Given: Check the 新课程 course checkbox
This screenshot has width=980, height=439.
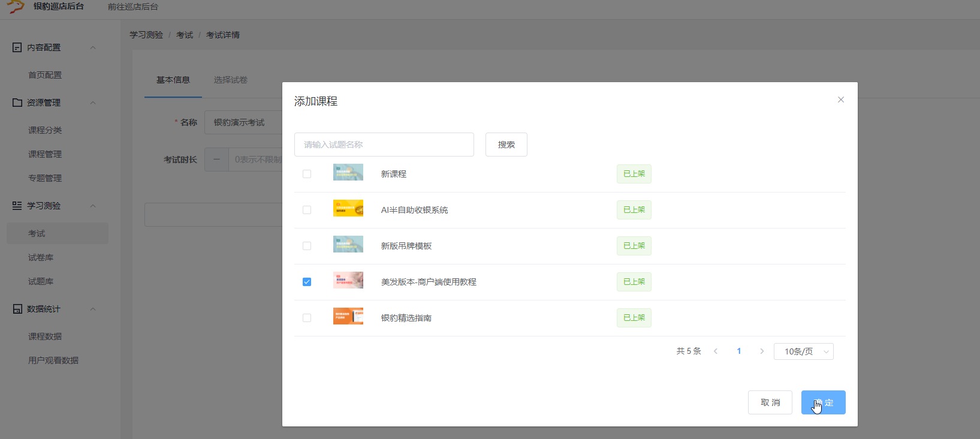Looking at the screenshot, I should 307,174.
